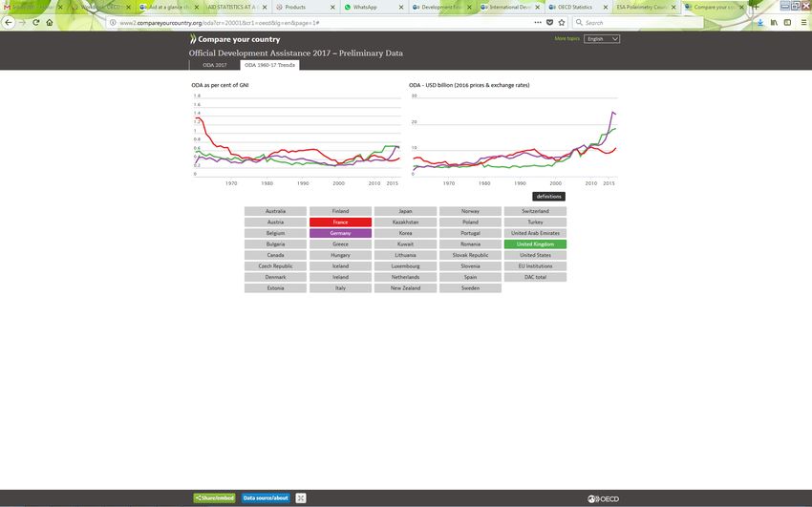
Task: Select Netherlands in the country grid
Action: pyautogui.click(x=405, y=277)
